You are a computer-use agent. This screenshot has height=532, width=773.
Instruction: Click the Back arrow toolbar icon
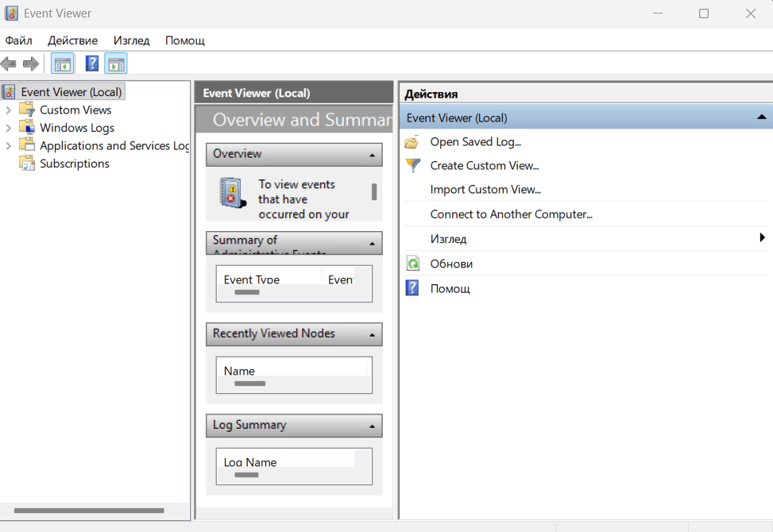point(9,64)
